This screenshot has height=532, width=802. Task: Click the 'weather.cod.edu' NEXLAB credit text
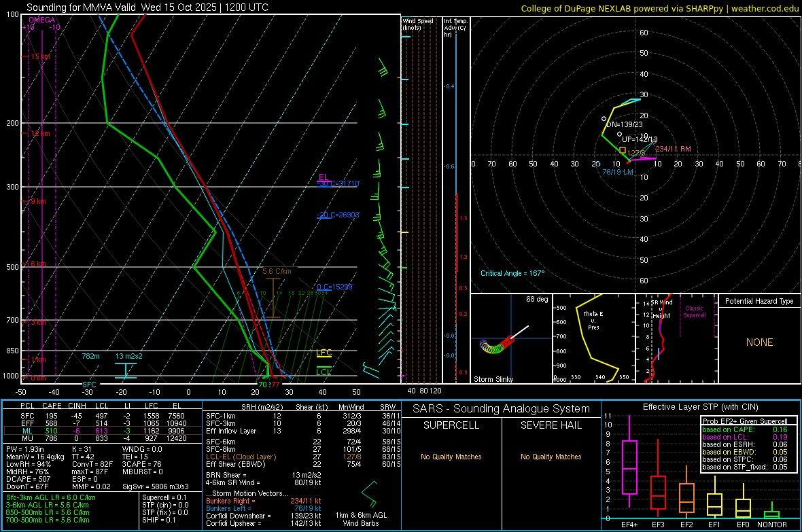point(765,8)
